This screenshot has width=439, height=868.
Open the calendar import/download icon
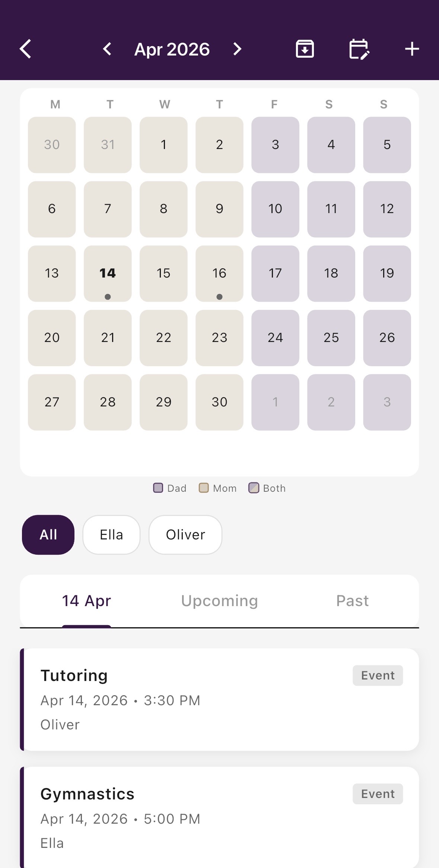[x=305, y=49]
